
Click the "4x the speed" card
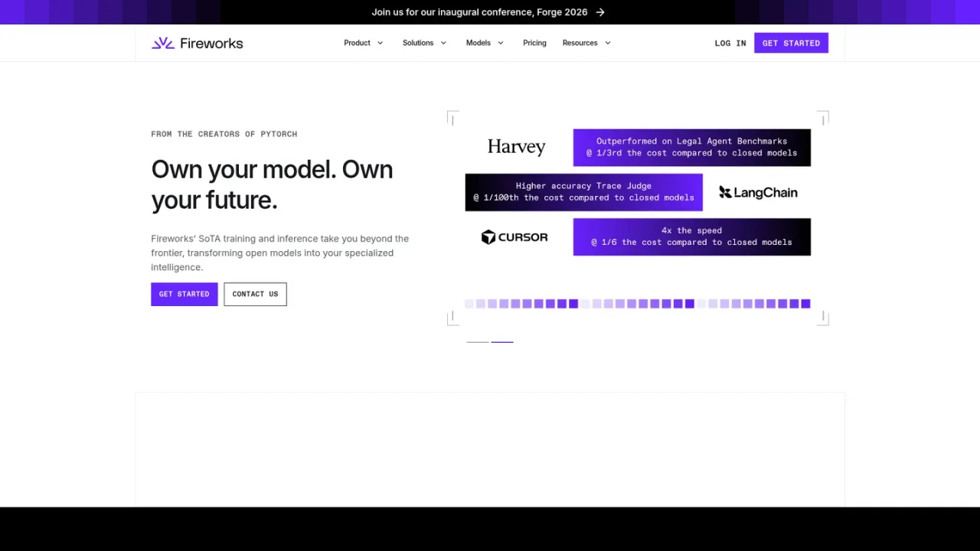pyautogui.click(x=691, y=236)
